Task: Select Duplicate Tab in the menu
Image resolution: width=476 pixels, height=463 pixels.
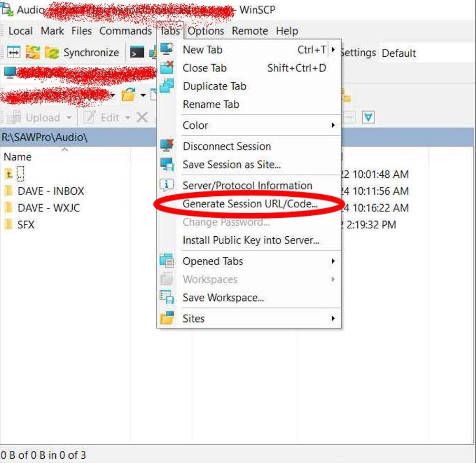Action: (x=249, y=86)
